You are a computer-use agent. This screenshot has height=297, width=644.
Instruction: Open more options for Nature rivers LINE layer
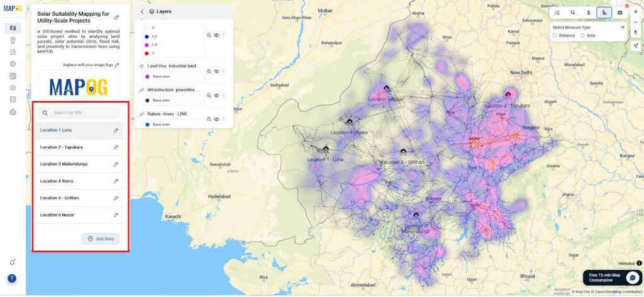223,119
